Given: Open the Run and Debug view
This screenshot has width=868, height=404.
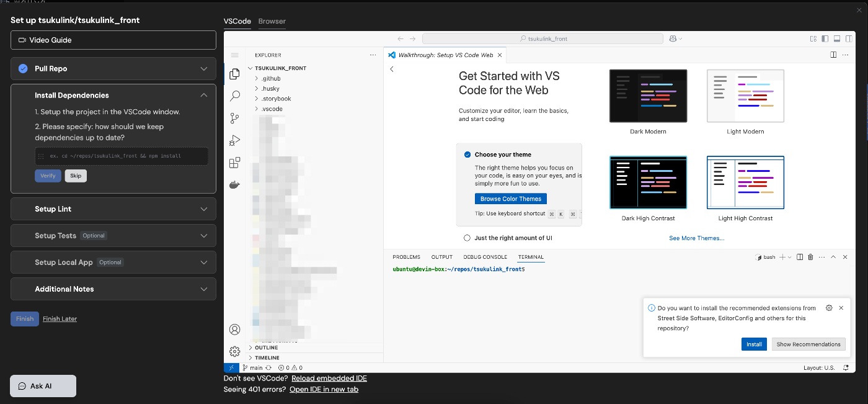Looking at the screenshot, I should click(x=234, y=140).
